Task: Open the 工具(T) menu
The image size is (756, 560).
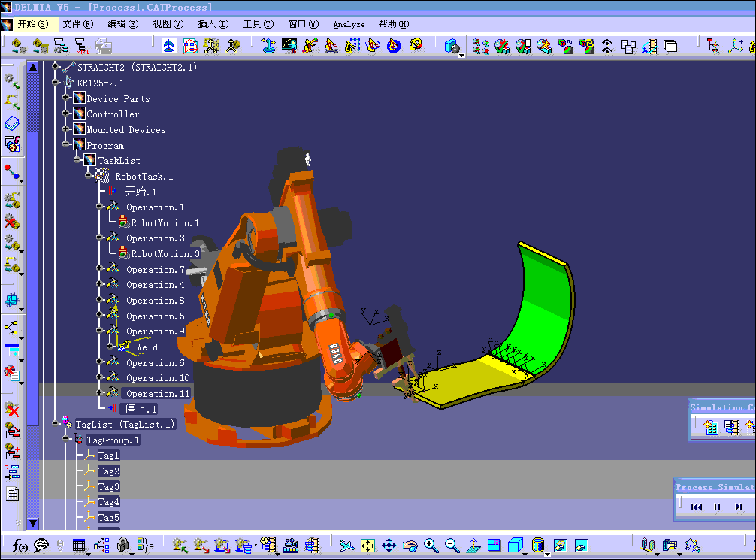Action: pyautogui.click(x=257, y=24)
